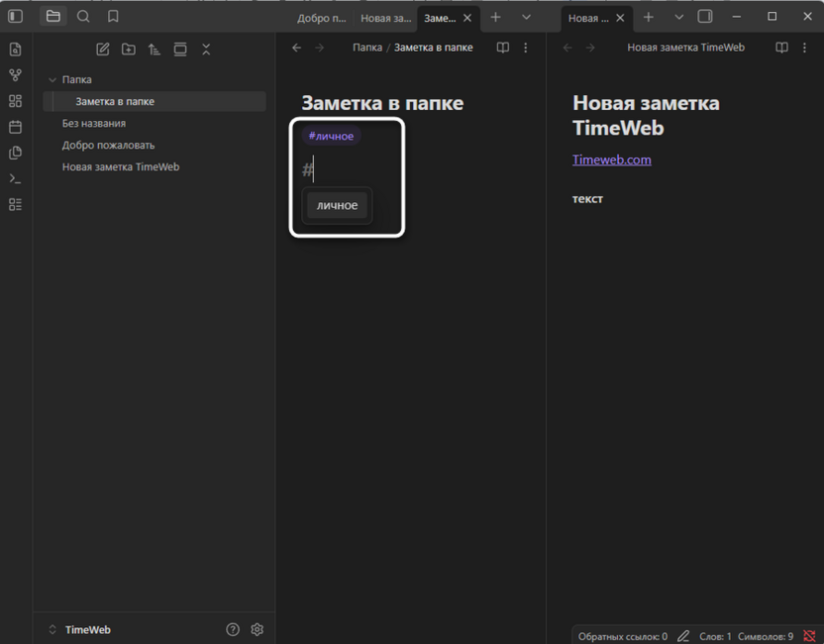Create a new folder in file explorer
Viewport: 824px width, 644px height.
129,50
